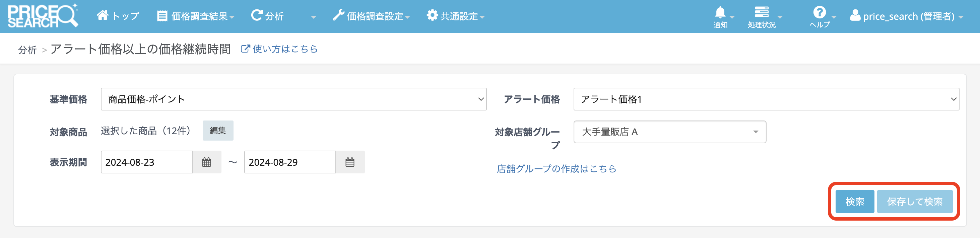Viewport: 980px width, 238px height.
Task: Open the 共通設定 menu
Action: (455, 16)
